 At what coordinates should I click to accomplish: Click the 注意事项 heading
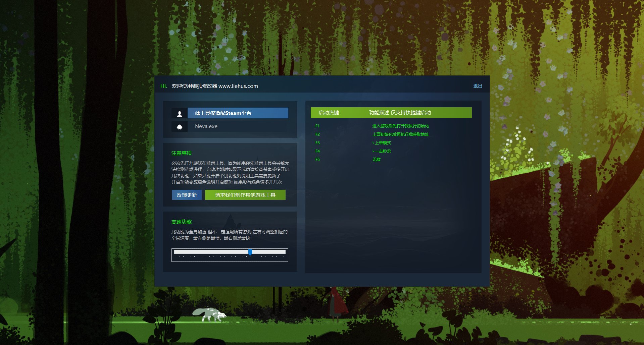182,153
